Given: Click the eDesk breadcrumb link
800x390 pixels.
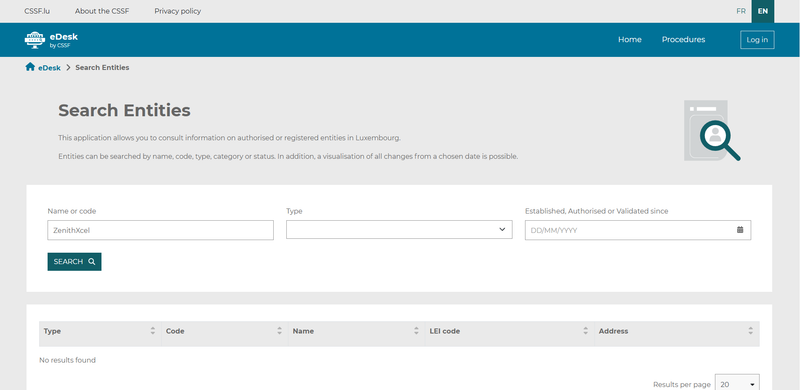Looking at the screenshot, I should tap(49, 67).
